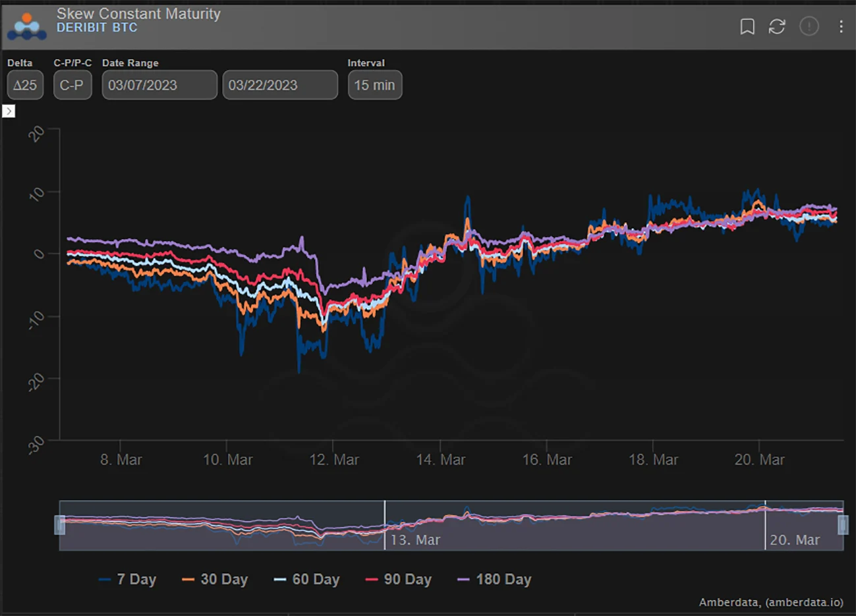
Task: Click the Interval label
Action: [x=366, y=63]
